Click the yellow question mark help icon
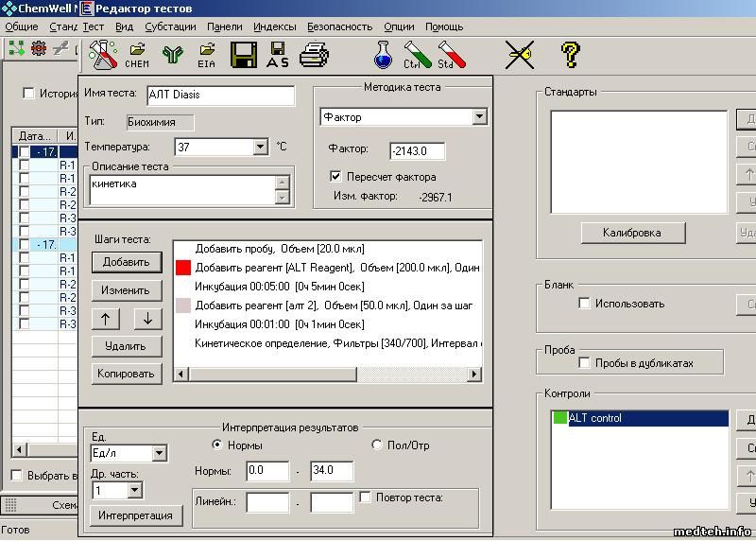Image resolution: width=756 pixels, height=541 pixels. pos(570,54)
